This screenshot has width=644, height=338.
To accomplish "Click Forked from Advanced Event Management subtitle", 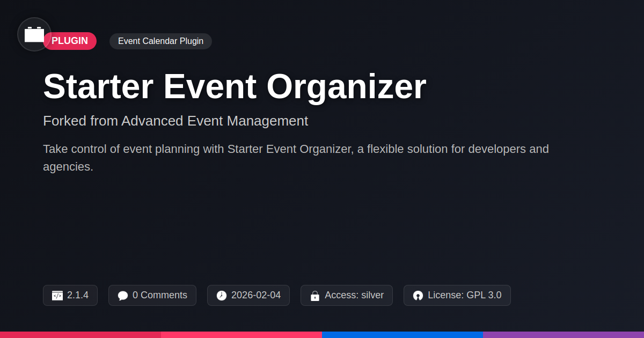I will tap(175, 121).
